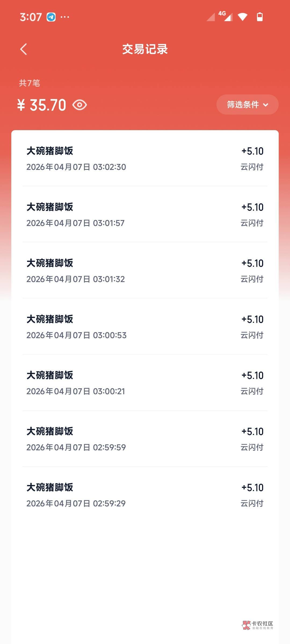Viewport: 290px width, 644px height.
Task: Select the 03:01:32 大碗猪脚饭 record
Action: pyautogui.click(x=145, y=271)
